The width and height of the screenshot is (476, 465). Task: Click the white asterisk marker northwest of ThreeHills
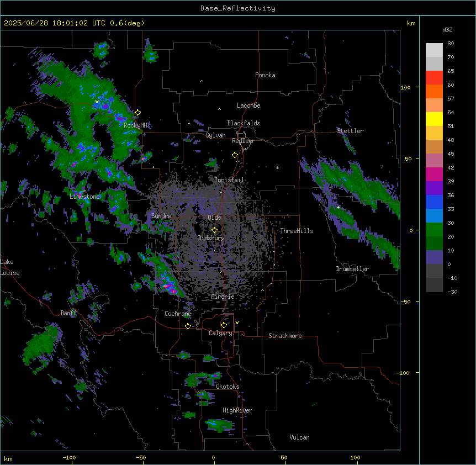click(x=277, y=167)
